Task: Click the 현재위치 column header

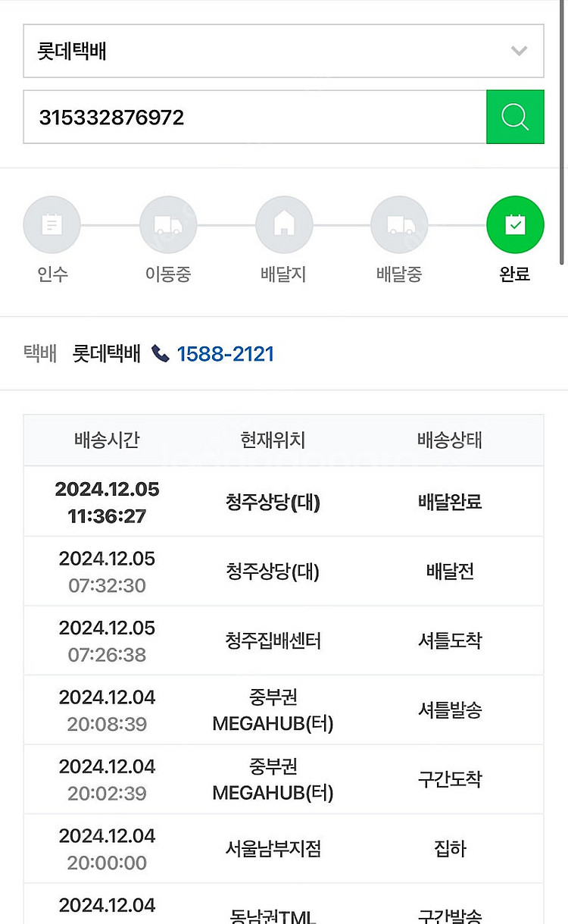Action: click(273, 440)
